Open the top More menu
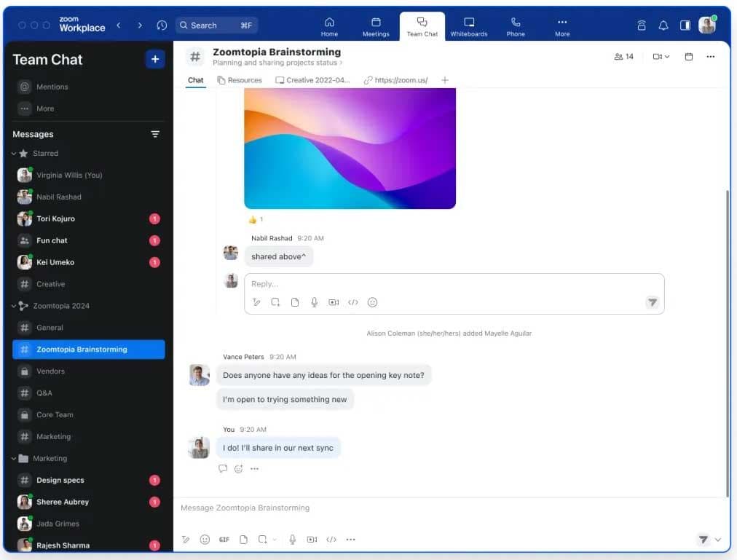737x560 pixels. click(x=561, y=27)
